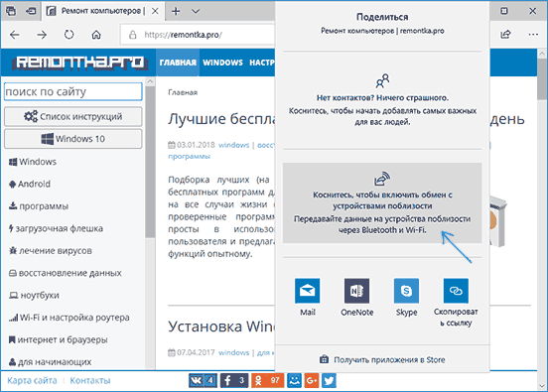
Task: Click the remontka.pro site logo
Action: 79,63
